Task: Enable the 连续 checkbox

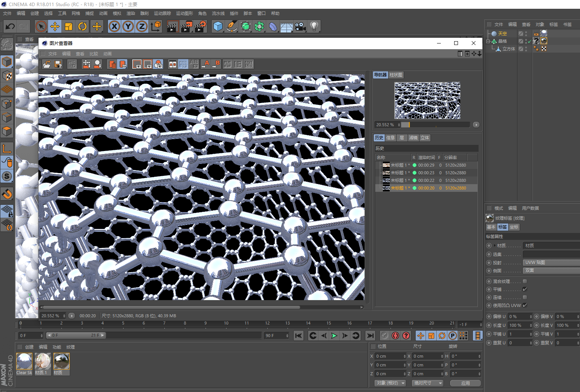Action: (x=525, y=297)
